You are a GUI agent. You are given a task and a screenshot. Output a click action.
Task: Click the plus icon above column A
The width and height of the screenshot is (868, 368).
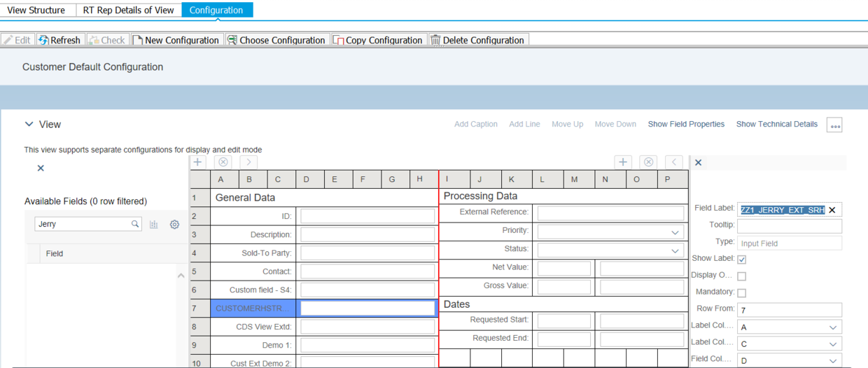pos(198,162)
